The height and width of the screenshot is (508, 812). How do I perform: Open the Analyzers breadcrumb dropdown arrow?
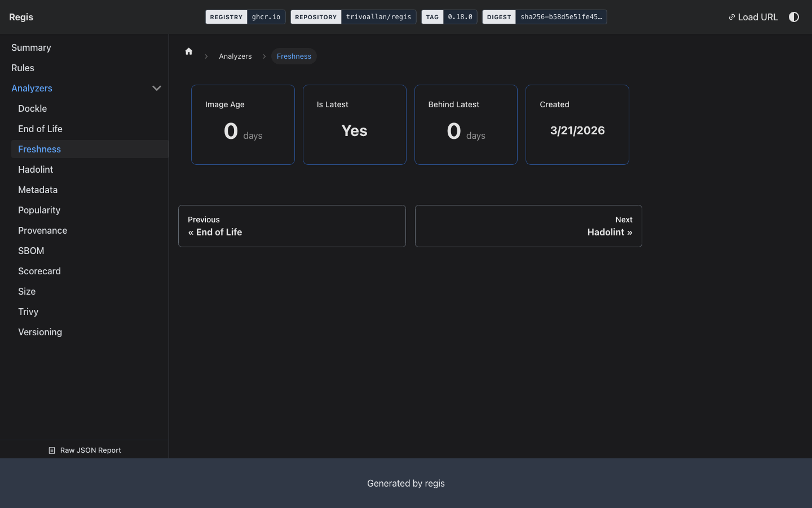(264, 56)
